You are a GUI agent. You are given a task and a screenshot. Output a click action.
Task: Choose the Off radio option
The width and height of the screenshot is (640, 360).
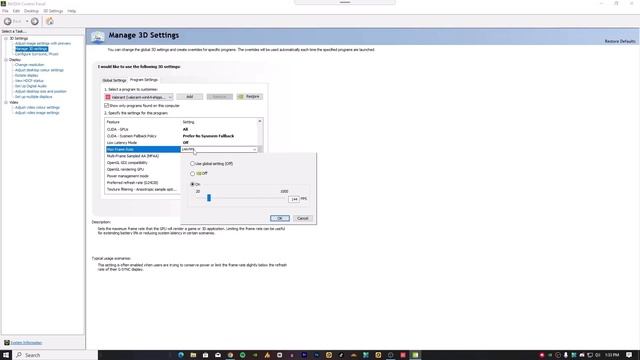192,173
